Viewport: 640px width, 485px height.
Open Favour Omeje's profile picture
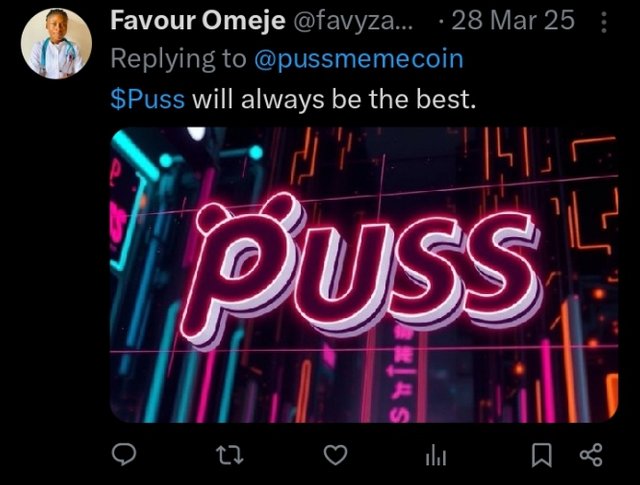click(56, 44)
